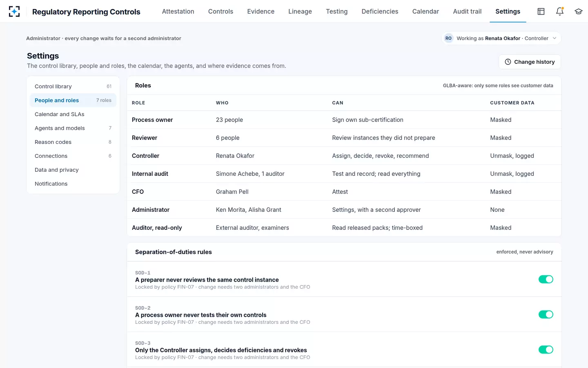The height and width of the screenshot is (368, 588).
Task: View the Deficiencies tab
Action: point(380,11)
